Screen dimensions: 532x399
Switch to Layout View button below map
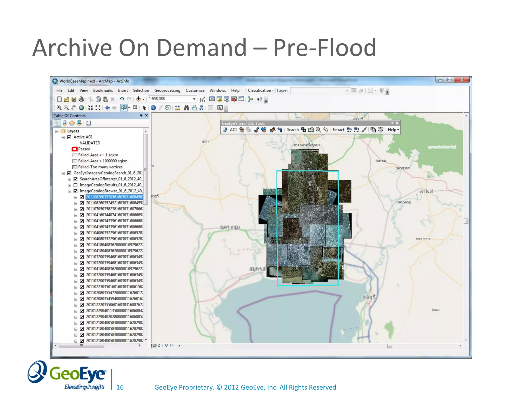tap(159, 345)
